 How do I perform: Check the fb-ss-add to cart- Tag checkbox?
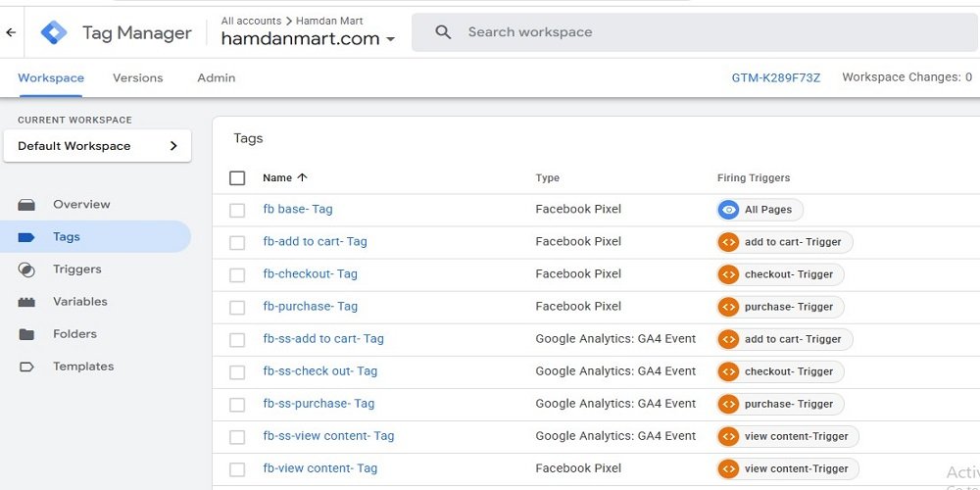237,340
